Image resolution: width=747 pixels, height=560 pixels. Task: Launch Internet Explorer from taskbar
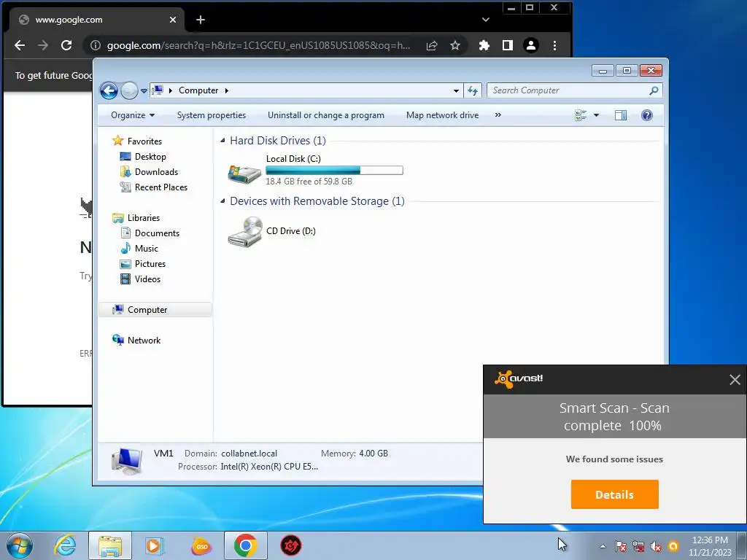[x=65, y=545]
